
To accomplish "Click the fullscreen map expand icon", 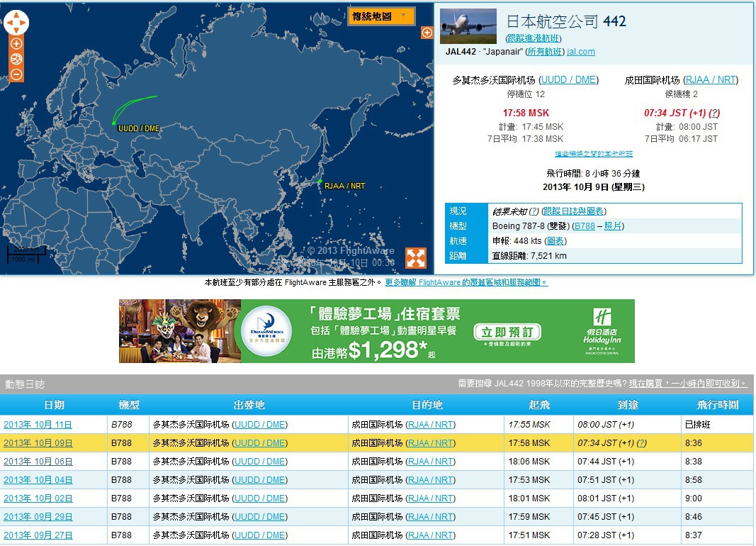I will coord(415,258).
